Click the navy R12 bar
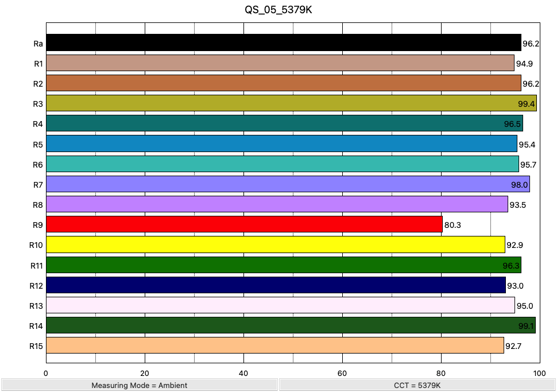 click(x=276, y=285)
